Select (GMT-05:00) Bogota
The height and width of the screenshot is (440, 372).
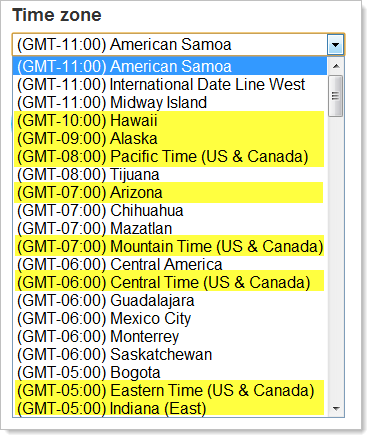point(170,372)
